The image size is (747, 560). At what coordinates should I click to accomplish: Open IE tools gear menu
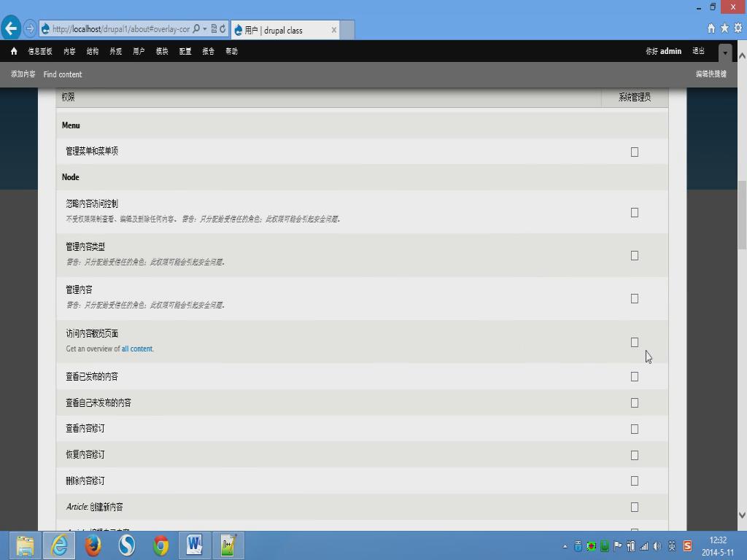(738, 28)
